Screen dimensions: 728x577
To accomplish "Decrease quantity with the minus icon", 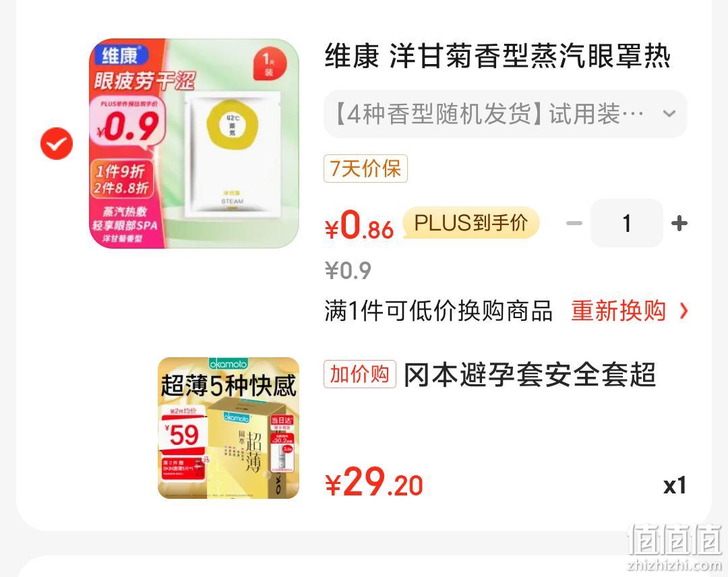I will point(574,223).
